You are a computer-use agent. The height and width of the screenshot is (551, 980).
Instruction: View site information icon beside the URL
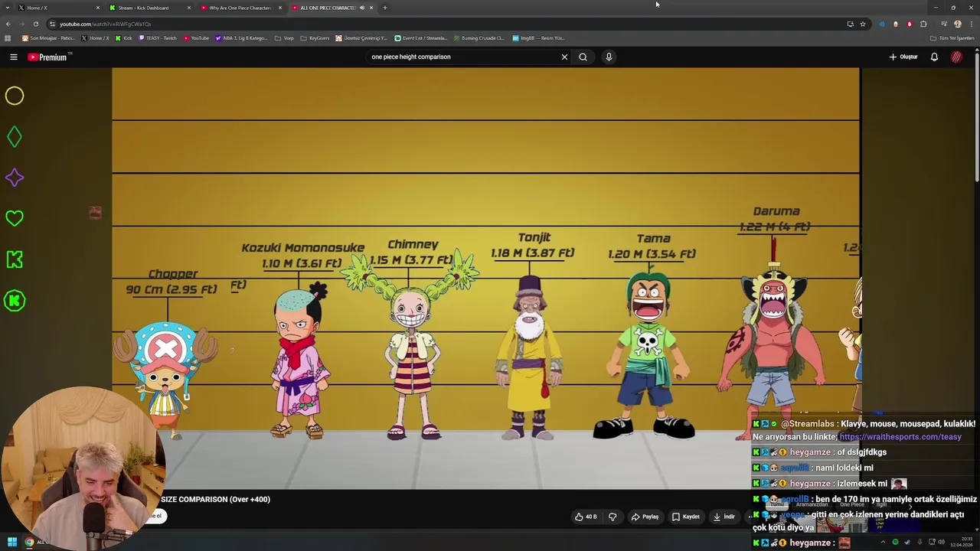click(x=52, y=24)
